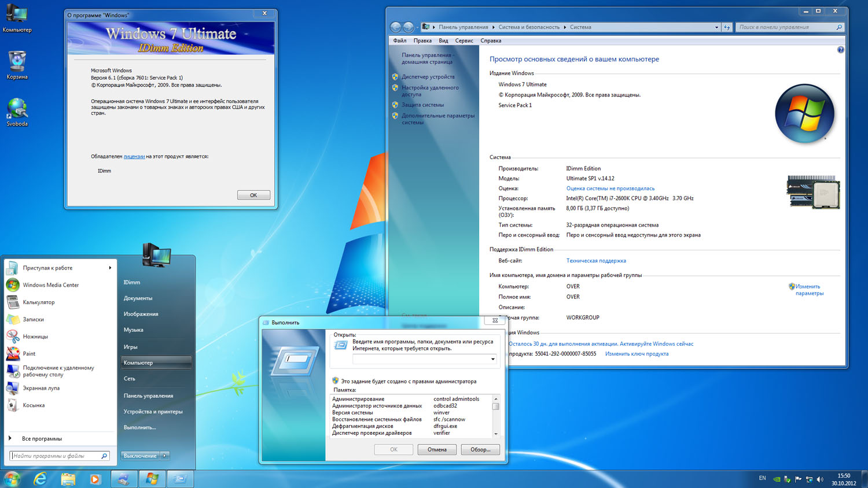868x488 pixels.
Task: Open the address bar history dropdown
Action: (x=716, y=27)
